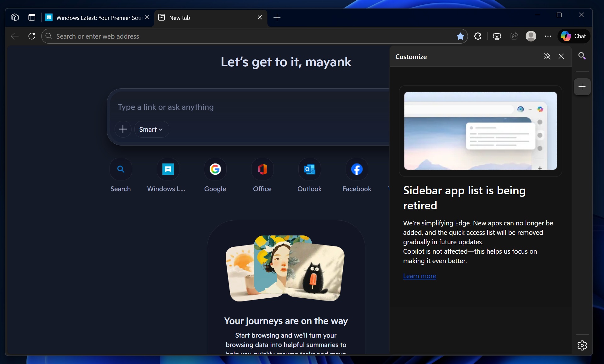Unpin the Customize panel
This screenshot has height=364, width=604.
tap(547, 56)
